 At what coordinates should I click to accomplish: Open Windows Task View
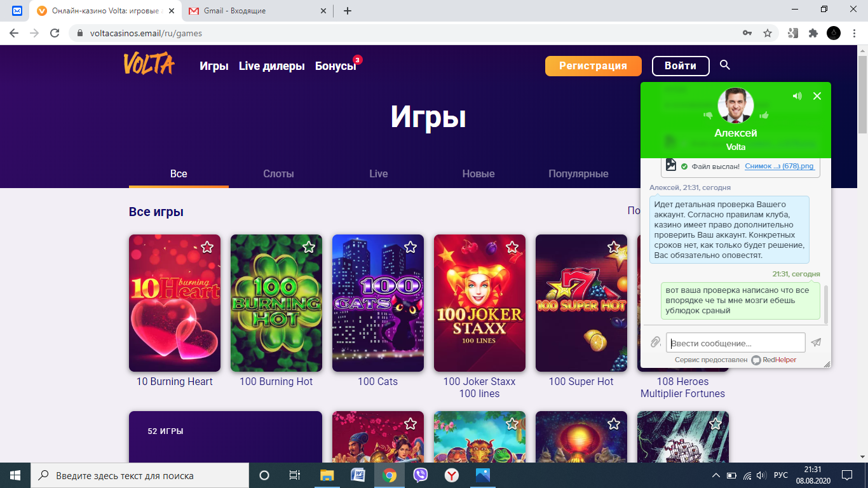[295, 475]
